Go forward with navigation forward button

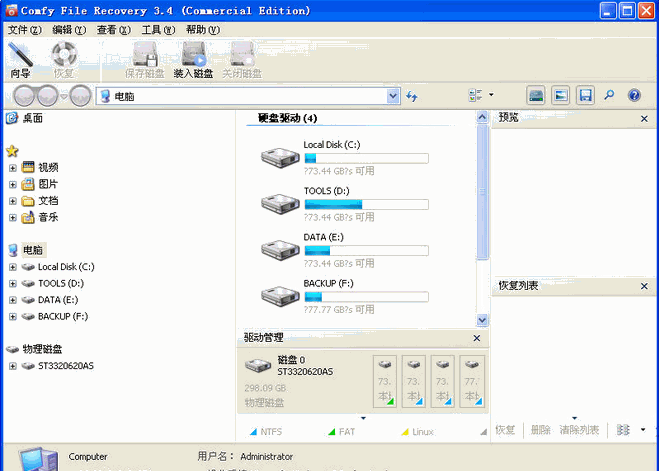pyautogui.click(x=47, y=96)
